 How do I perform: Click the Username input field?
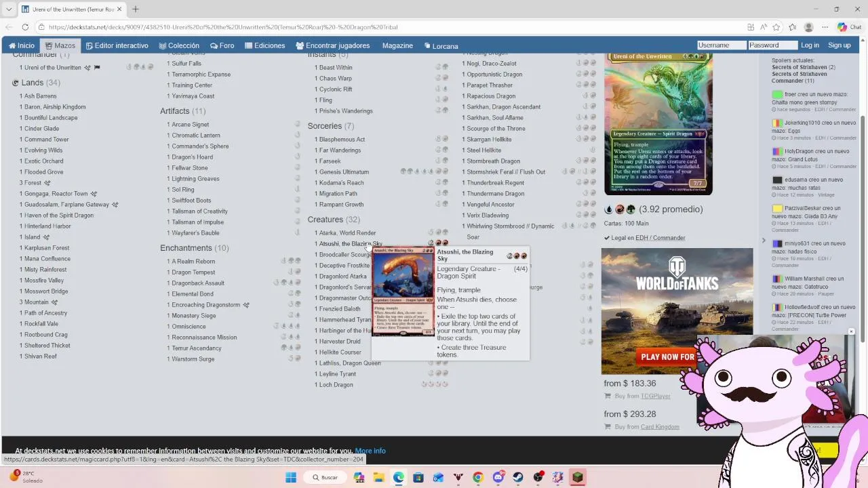[722, 45]
